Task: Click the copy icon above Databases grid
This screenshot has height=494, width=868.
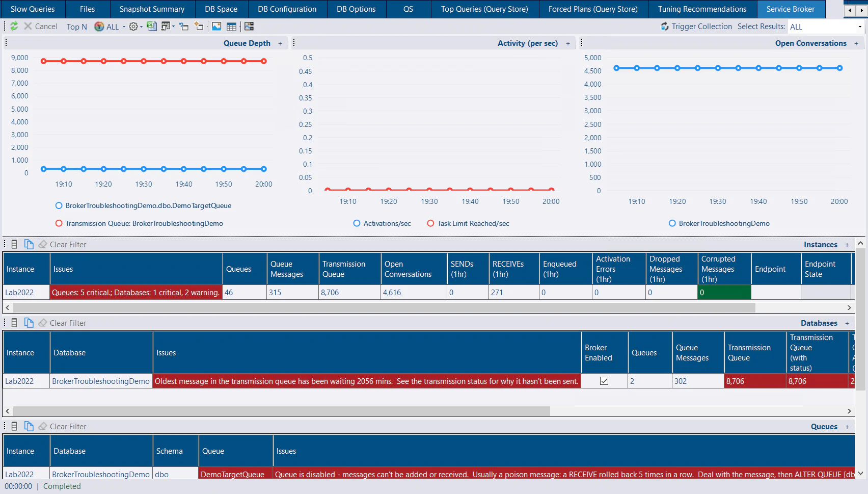Action: [29, 323]
